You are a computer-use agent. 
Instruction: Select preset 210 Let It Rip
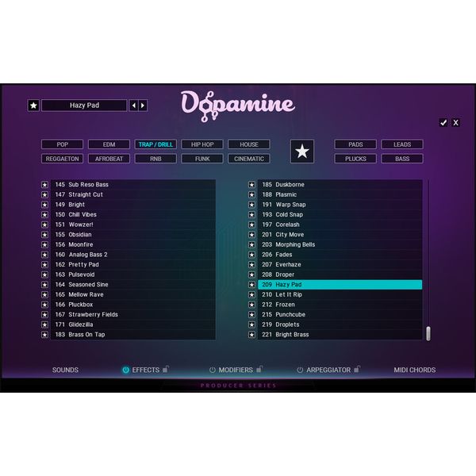[340, 295]
